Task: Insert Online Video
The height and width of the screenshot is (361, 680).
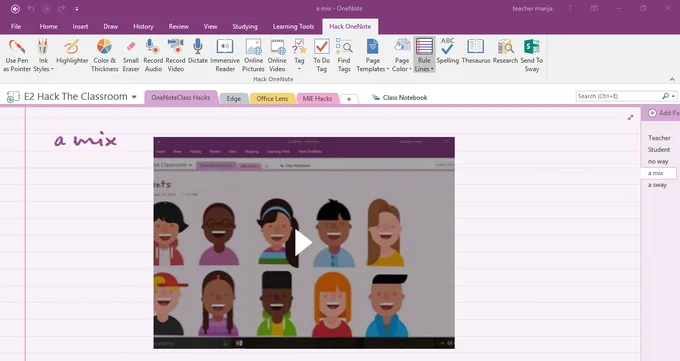Action: click(277, 56)
